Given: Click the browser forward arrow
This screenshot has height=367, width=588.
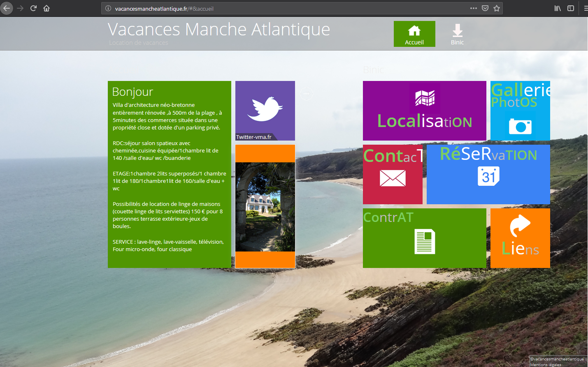Looking at the screenshot, I should 20,8.
